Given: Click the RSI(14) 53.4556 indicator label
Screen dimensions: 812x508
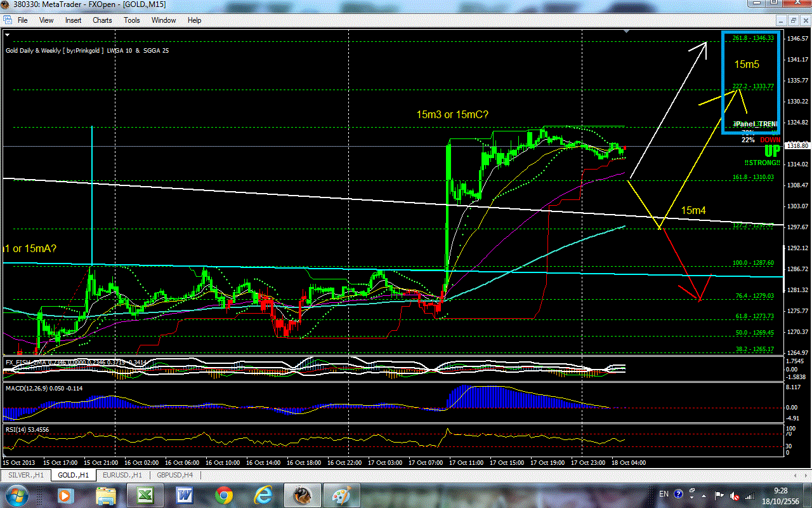Looking at the screenshot, I should 27,429.
